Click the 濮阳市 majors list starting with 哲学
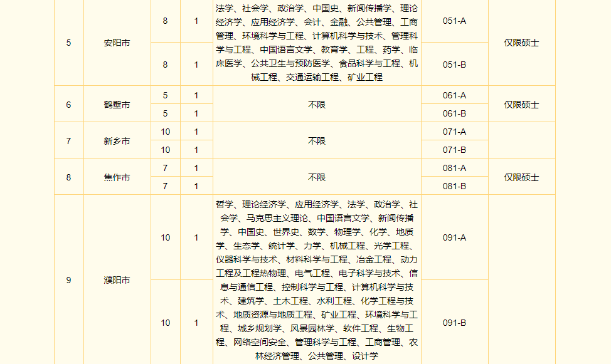The image size is (611, 364). [x=317, y=280]
